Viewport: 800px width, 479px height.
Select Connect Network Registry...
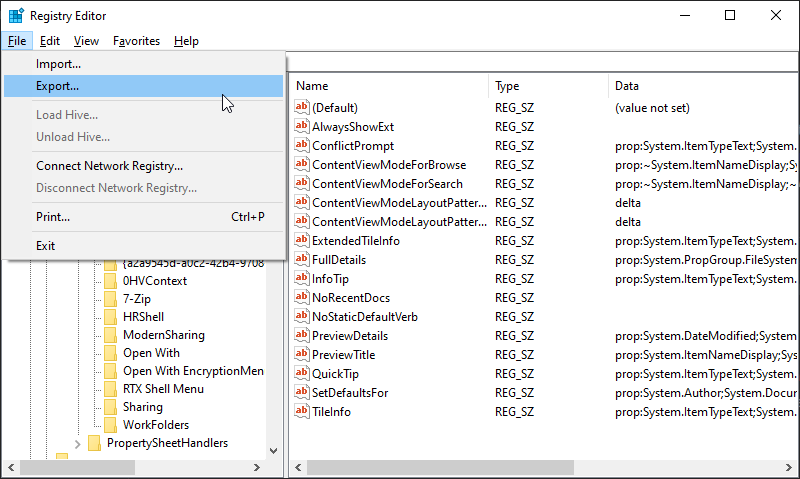143,166
